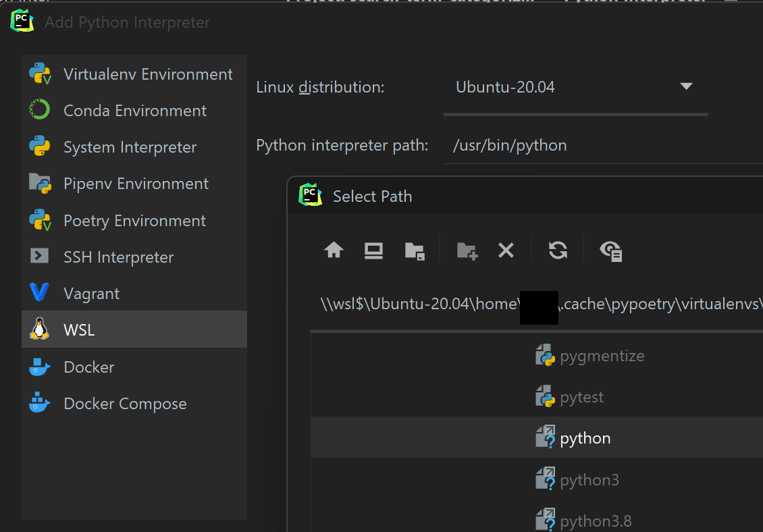Click the Docker whale icon
The image size is (763, 532).
coord(39,367)
